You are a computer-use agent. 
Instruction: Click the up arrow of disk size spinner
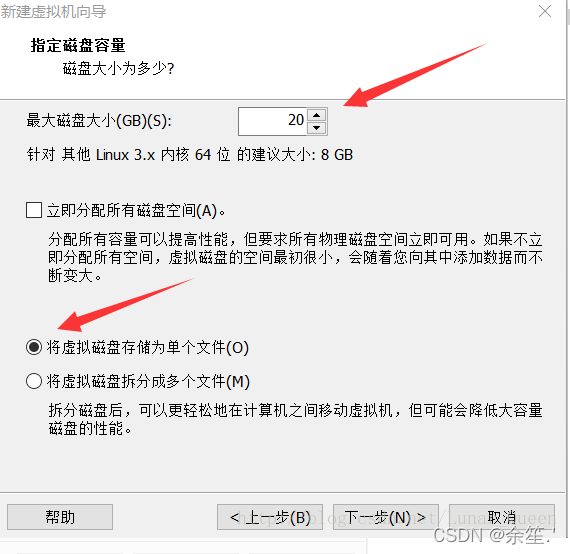click(317, 116)
